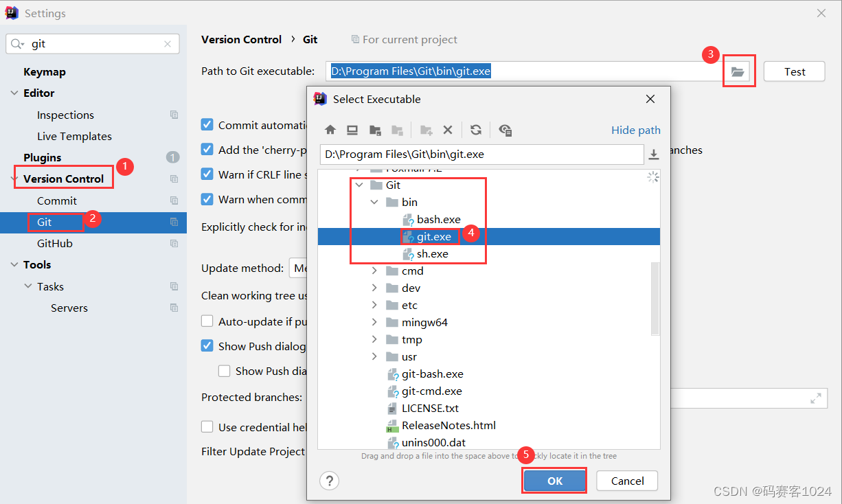842x504 pixels.
Task: Open Servers settings page
Action: pyautogui.click(x=69, y=308)
